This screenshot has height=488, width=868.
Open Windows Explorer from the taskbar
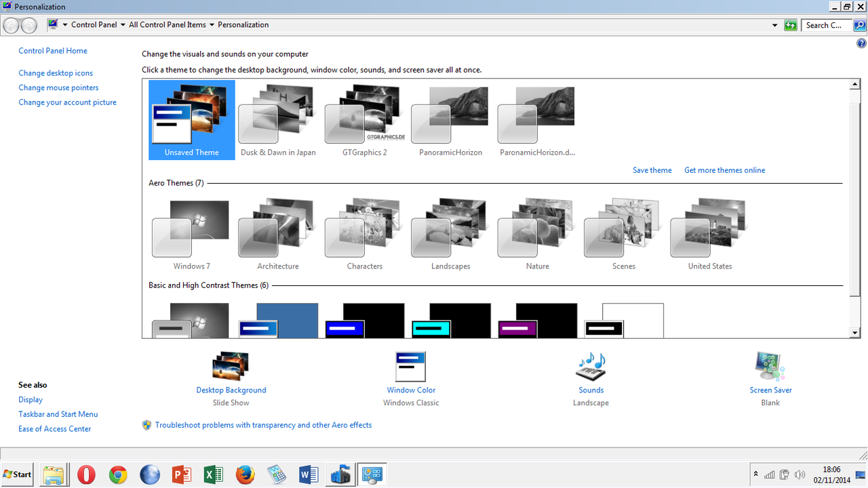(x=53, y=474)
